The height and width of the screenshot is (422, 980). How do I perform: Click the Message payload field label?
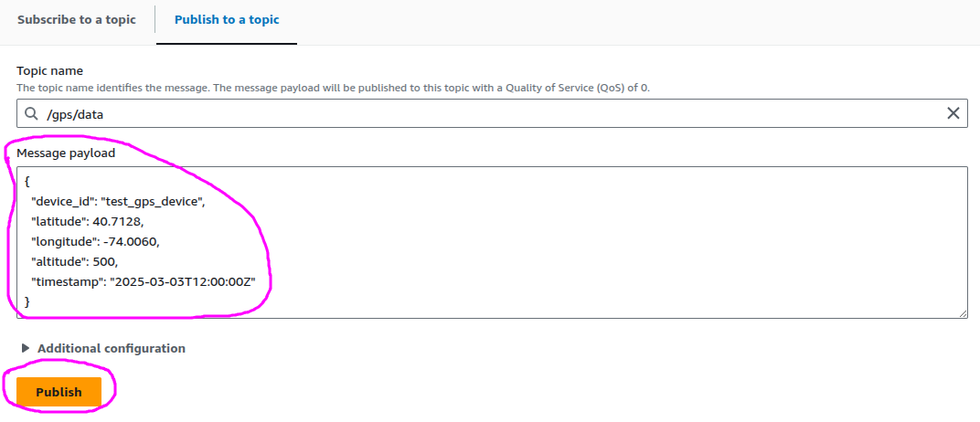[67, 153]
